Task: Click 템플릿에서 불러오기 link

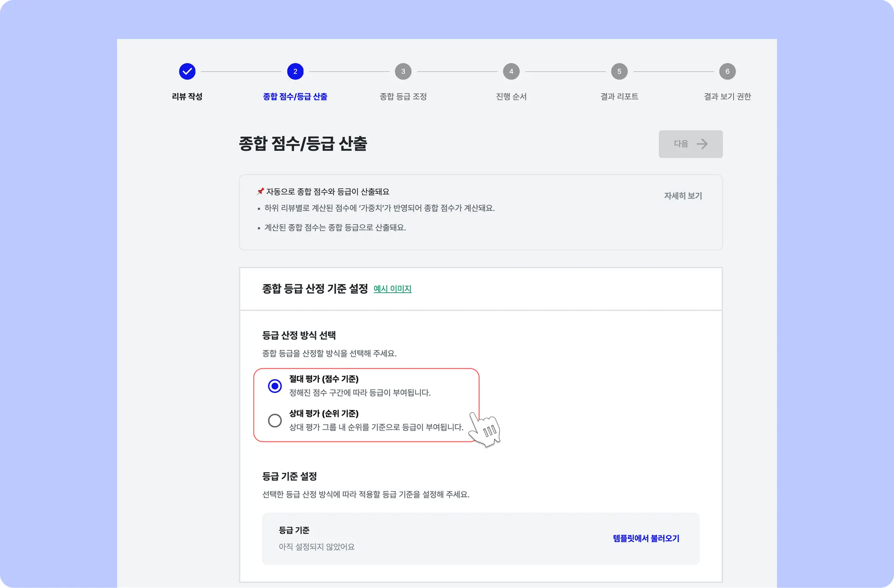Action: pos(646,538)
